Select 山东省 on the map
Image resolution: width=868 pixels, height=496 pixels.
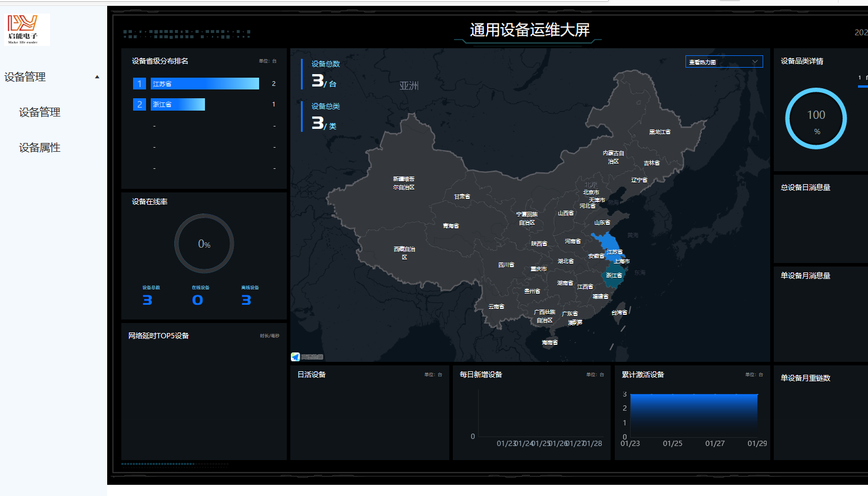(x=602, y=223)
